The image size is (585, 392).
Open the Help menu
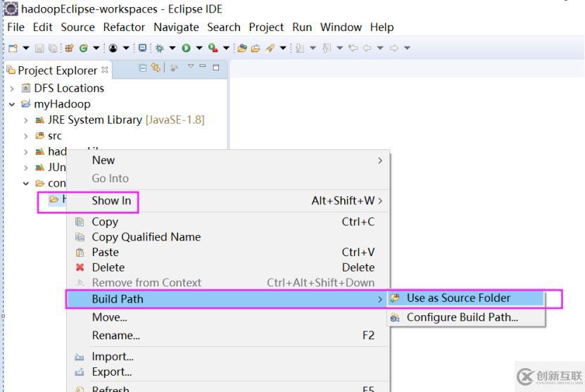pyautogui.click(x=382, y=27)
